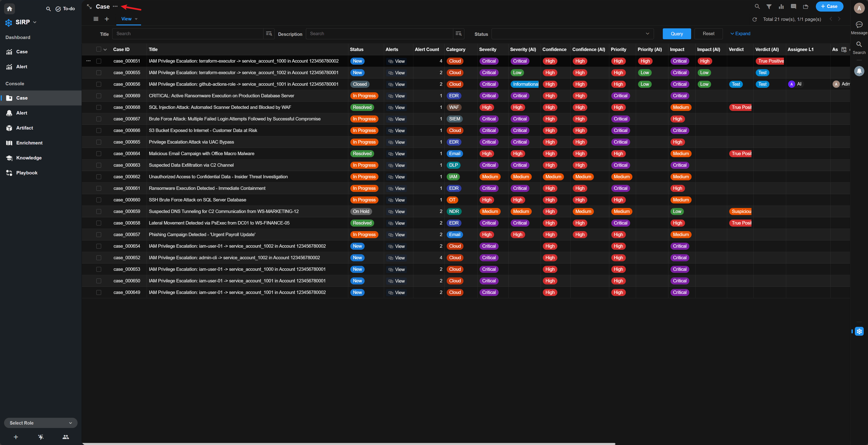
Task: Select the checkbox for case_000651
Action: tap(99, 61)
